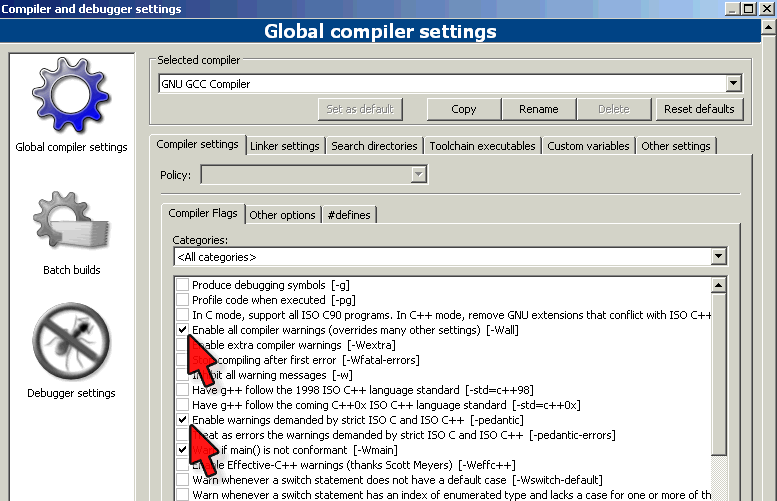Enable the Profile code -pg checkbox
777x501 pixels.
coord(182,300)
